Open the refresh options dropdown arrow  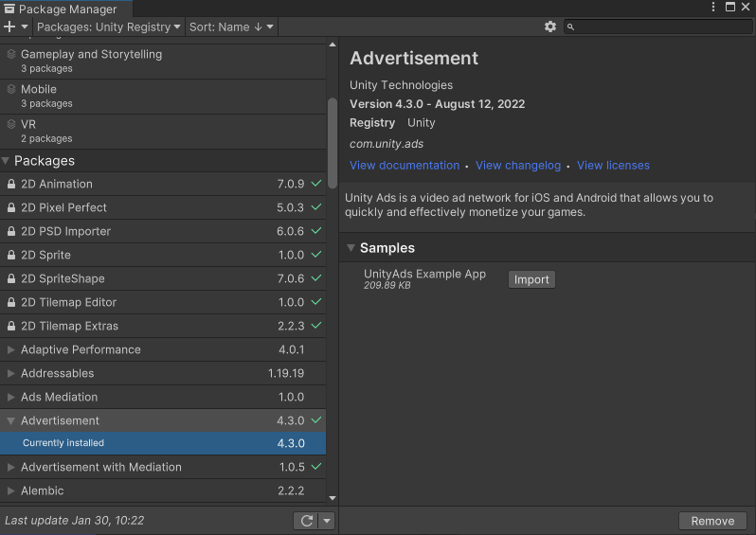pyautogui.click(x=327, y=521)
